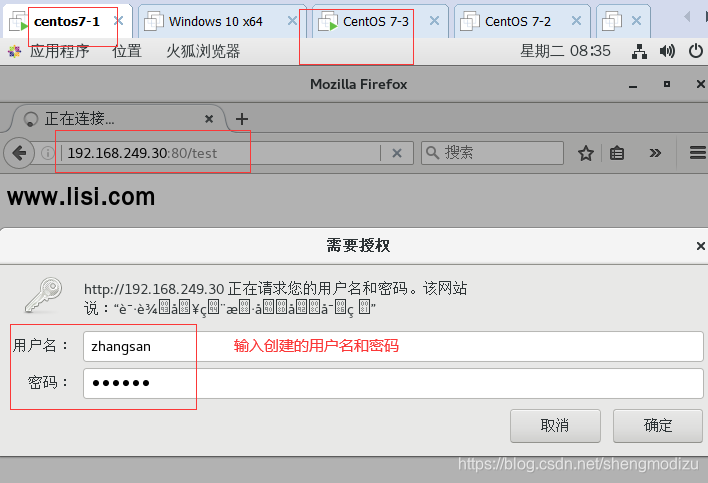
Task: Click the last unnamed VM tab icon
Action: [612, 21]
